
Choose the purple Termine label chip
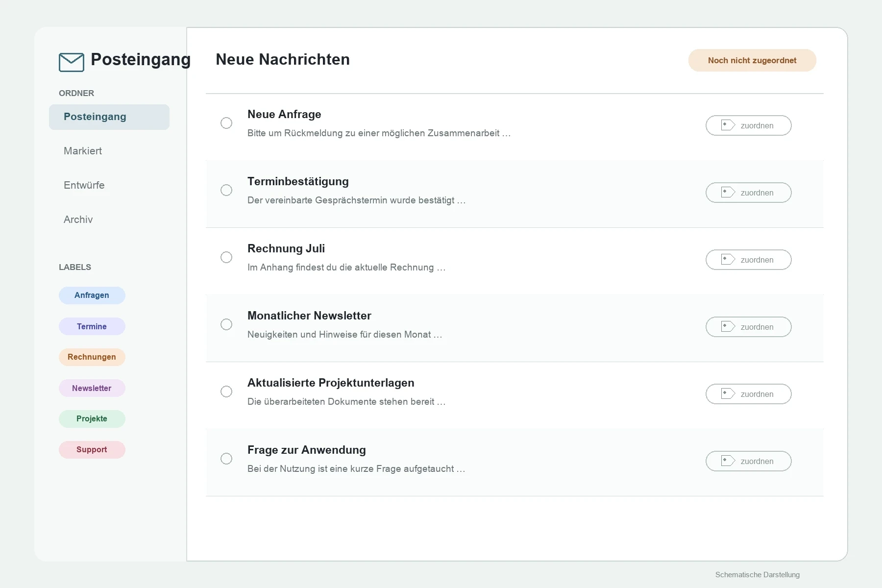click(92, 326)
